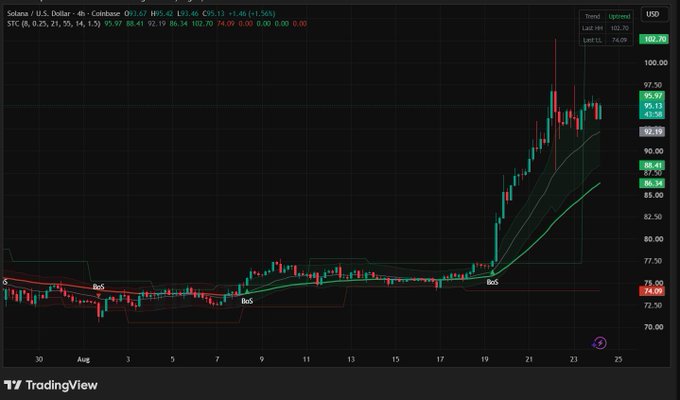Click the L93.46 low value

pos(187,13)
